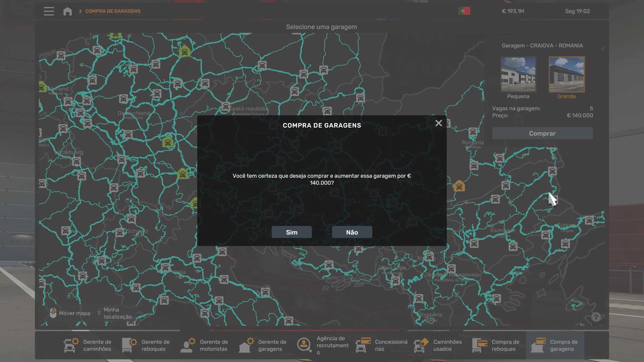Select the Pequena garage thumbnail
644x362 pixels.
518,74
